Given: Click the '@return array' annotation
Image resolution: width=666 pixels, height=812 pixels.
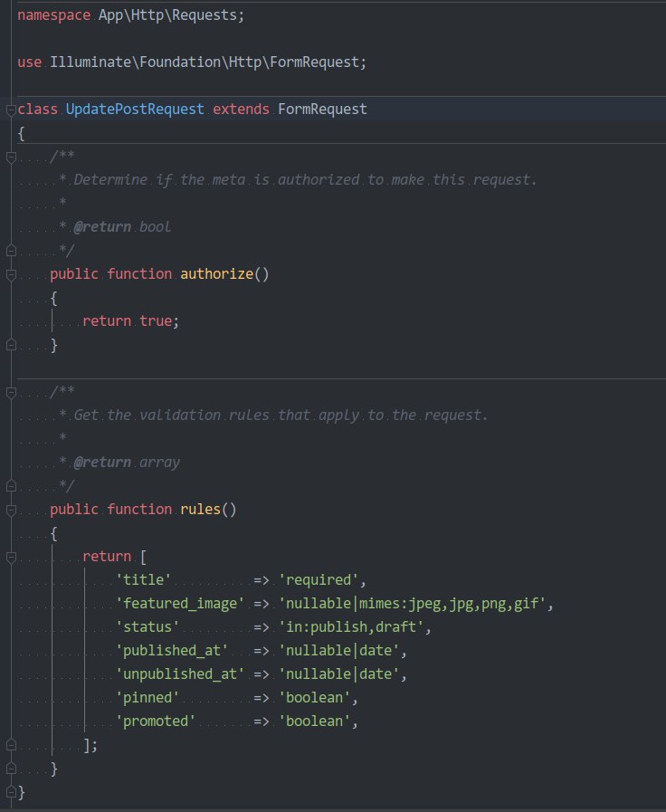Looking at the screenshot, I should (127, 463).
